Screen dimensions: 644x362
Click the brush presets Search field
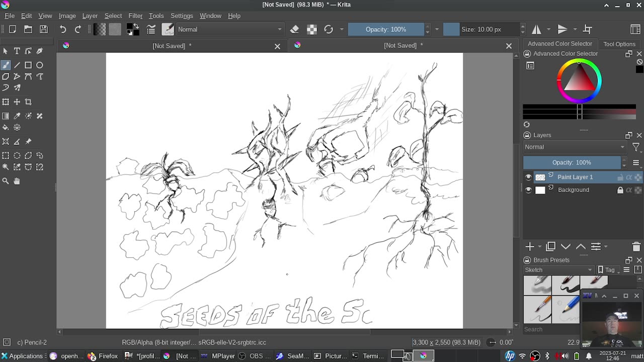[x=551, y=329]
